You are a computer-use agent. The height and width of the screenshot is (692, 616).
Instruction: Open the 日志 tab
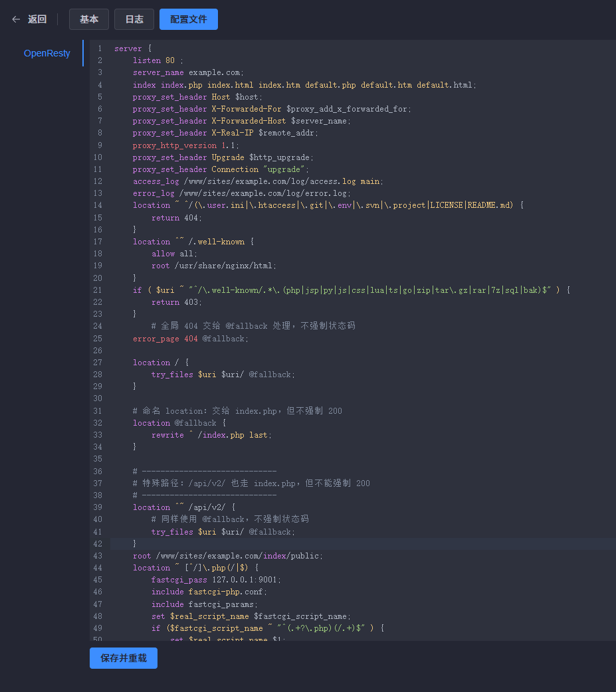pyautogui.click(x=134, y=19)
